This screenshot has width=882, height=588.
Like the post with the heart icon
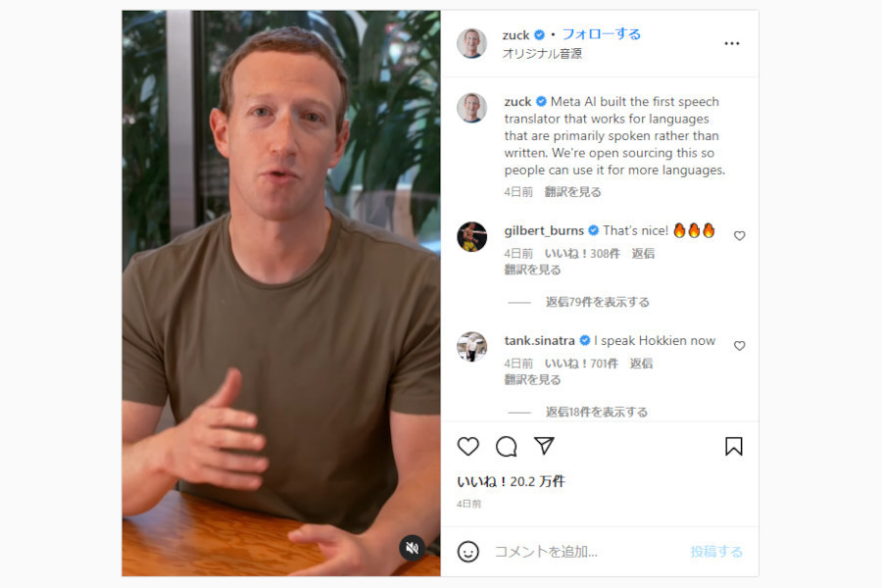tap(468, 446)
